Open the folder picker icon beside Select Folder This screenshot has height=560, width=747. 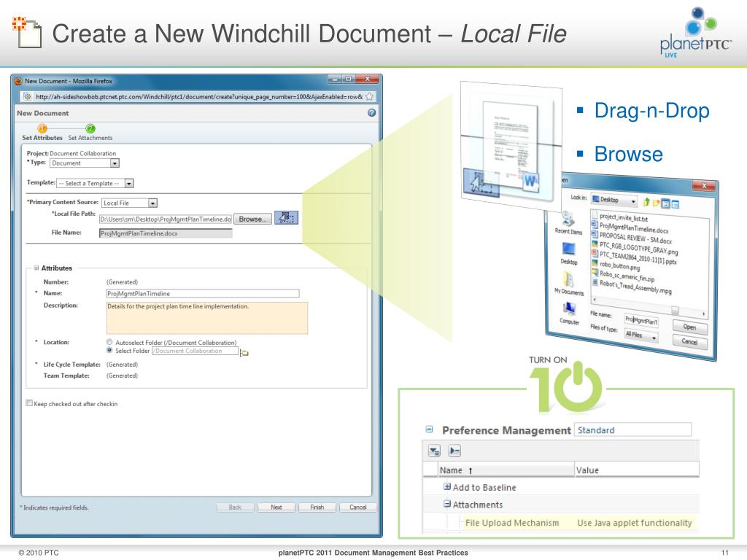tap(244, 352)
